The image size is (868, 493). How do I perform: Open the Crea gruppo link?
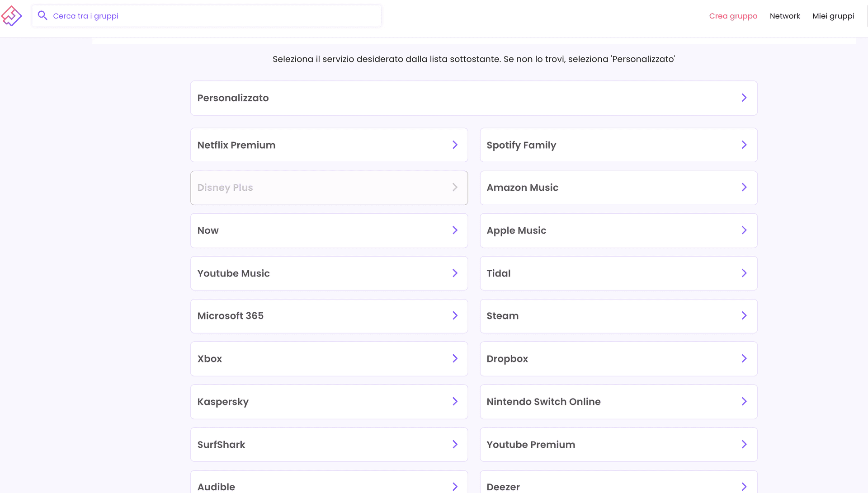coord(733,16)
